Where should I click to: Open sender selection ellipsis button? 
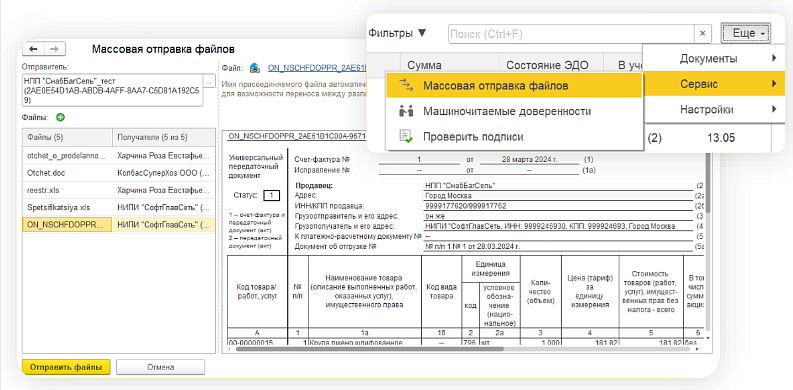(x=209, y=81)
